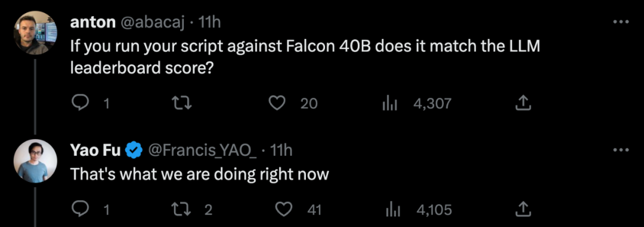
Task: Open more options for Yao Fu's tweet
Action: click(x=621, y=151)
